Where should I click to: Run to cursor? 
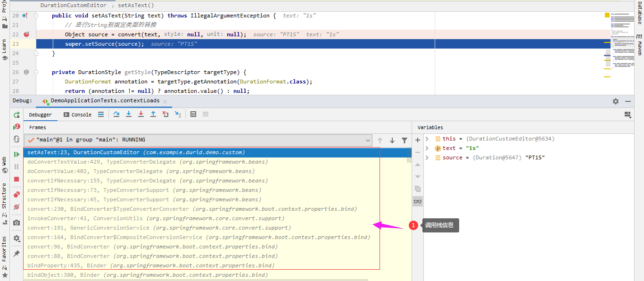tap(178, 114)
